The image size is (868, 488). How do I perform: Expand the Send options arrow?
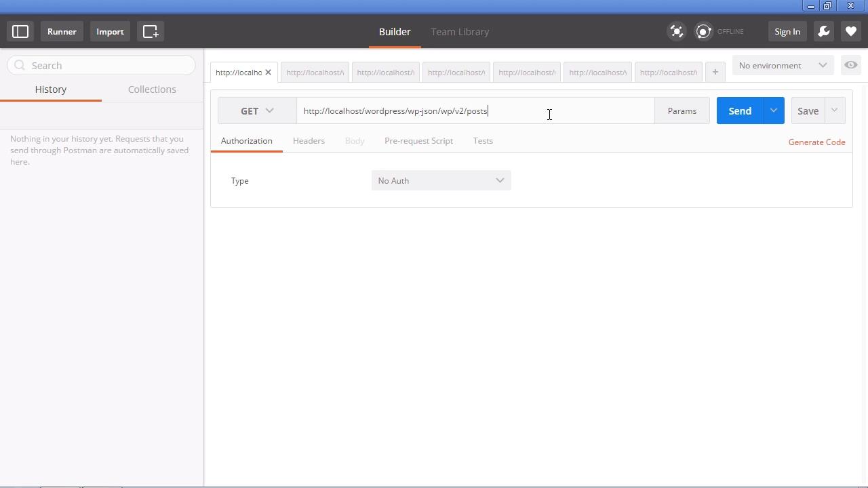[774, 111]
